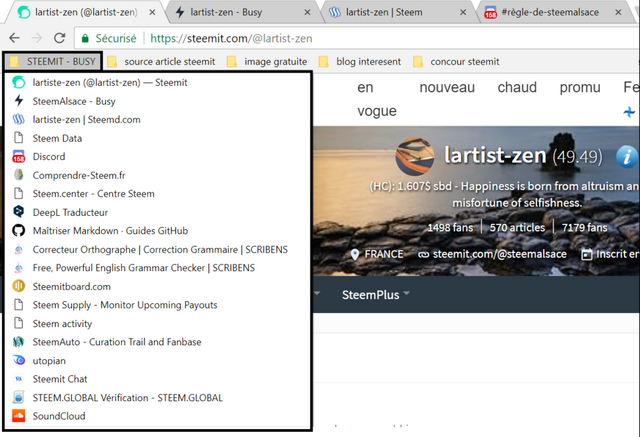Open Free, Powerful English Grammar Checker bookmark

[x=157, y=268]
